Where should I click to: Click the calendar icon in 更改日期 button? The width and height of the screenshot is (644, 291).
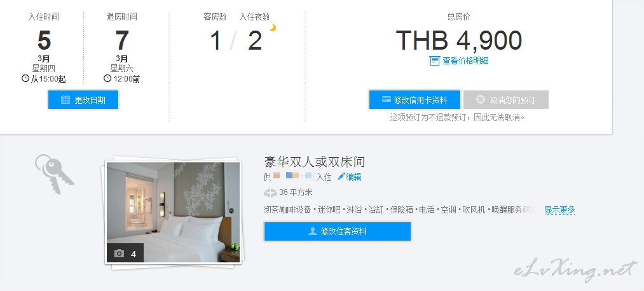pyautogui.click(x=65, y=99)
